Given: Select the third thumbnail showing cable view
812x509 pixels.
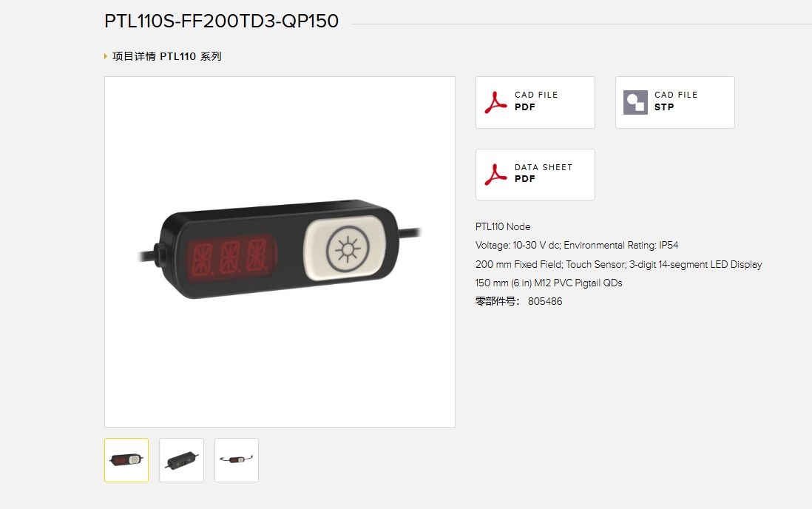Looking at the screenshot, I should click(x=237, y=459).
